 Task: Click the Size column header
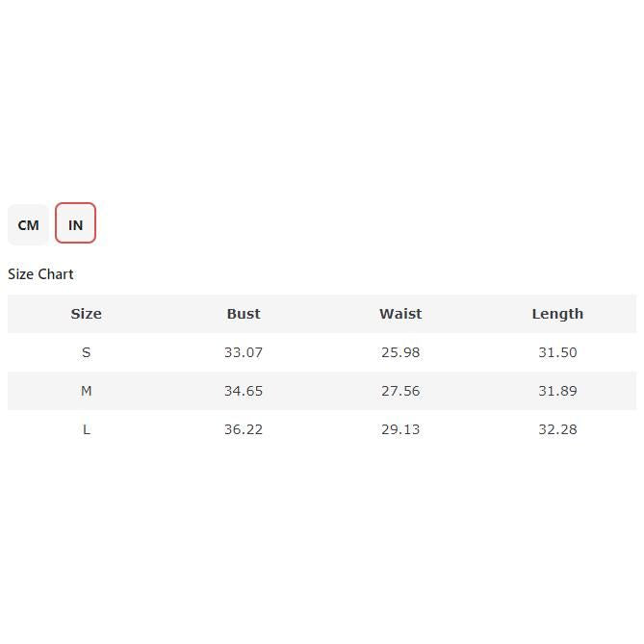click(86, 314)
